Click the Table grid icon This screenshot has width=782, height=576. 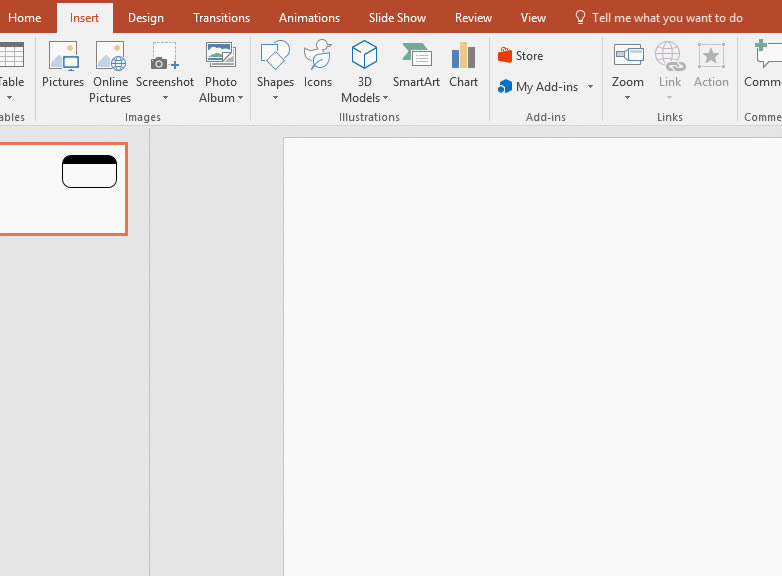[11, 55]
